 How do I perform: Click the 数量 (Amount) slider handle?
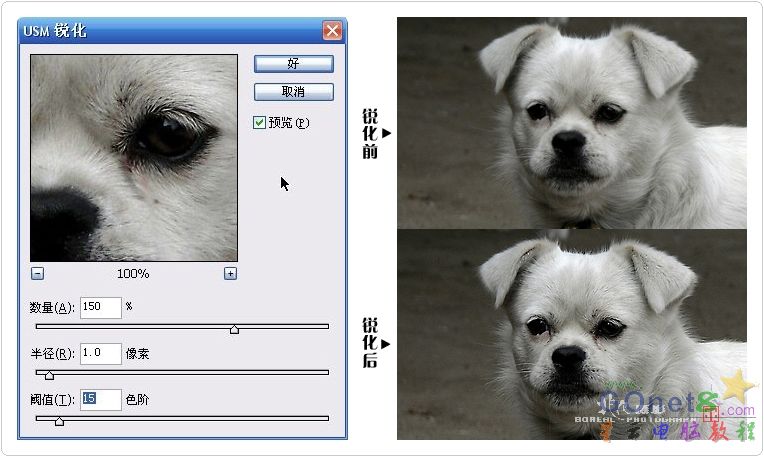click(234, 329)
